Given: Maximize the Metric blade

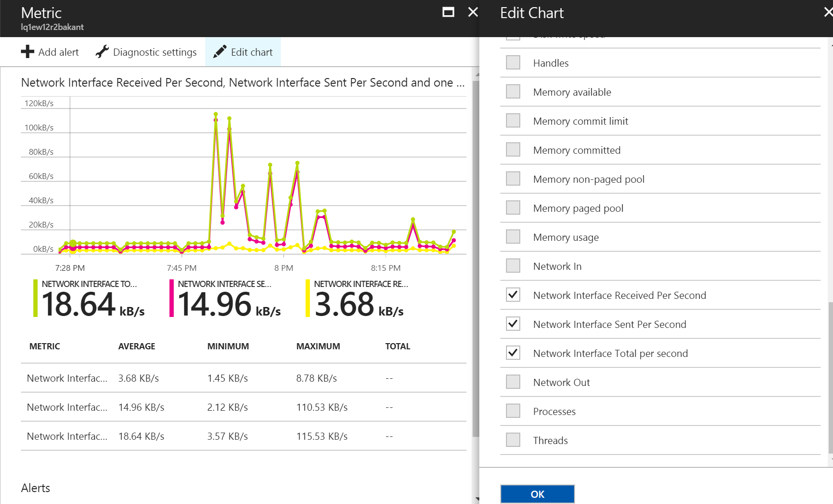Looking at the screenshot, I should coord(448,12).
